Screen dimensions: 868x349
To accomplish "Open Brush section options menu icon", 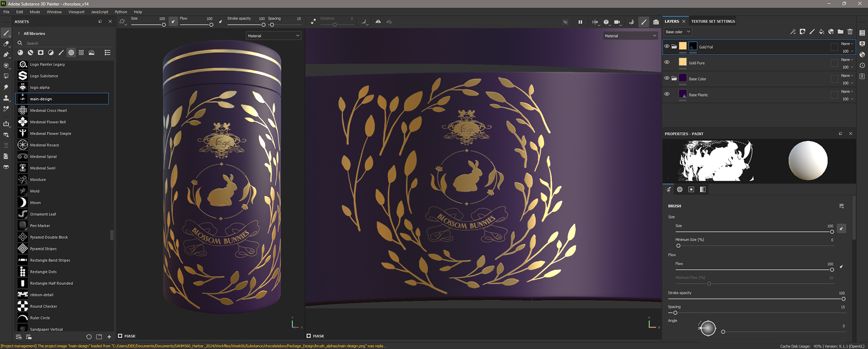I will coord(841,206).
